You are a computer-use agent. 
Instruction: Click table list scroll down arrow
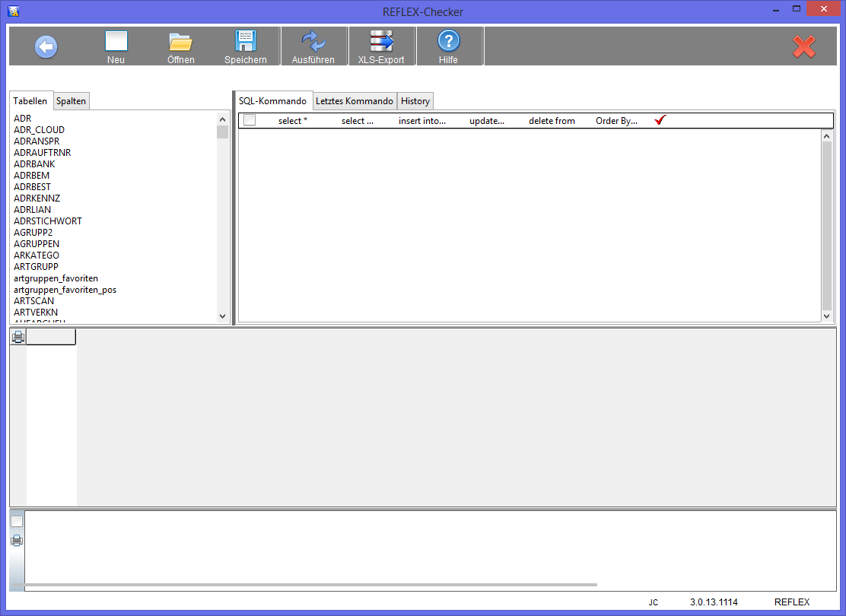(222, 316)
